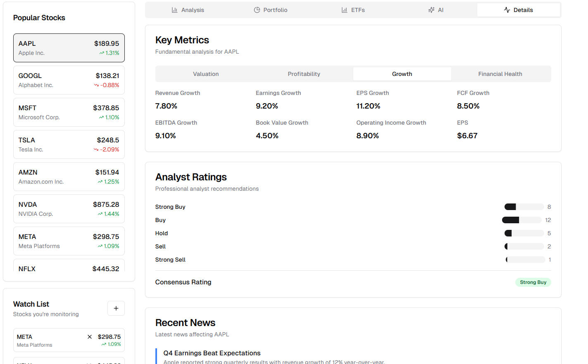Viewport: 588px width, 364px height.
Task: Show Valuation metrics
Action: point(206,74)
